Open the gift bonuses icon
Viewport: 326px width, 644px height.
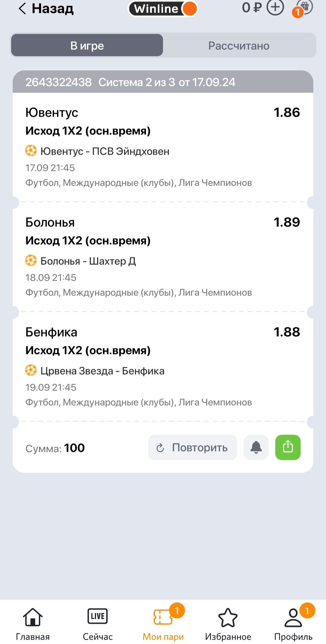click(x=304, y=7)
